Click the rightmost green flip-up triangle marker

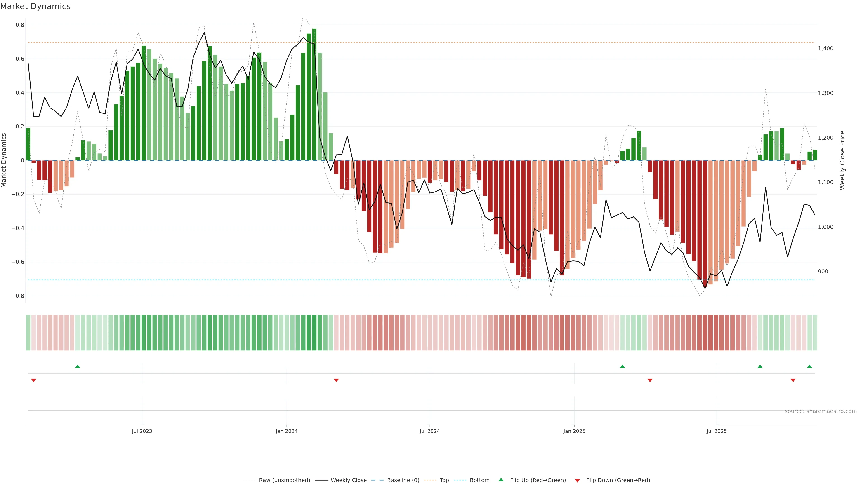coord(809,366)
